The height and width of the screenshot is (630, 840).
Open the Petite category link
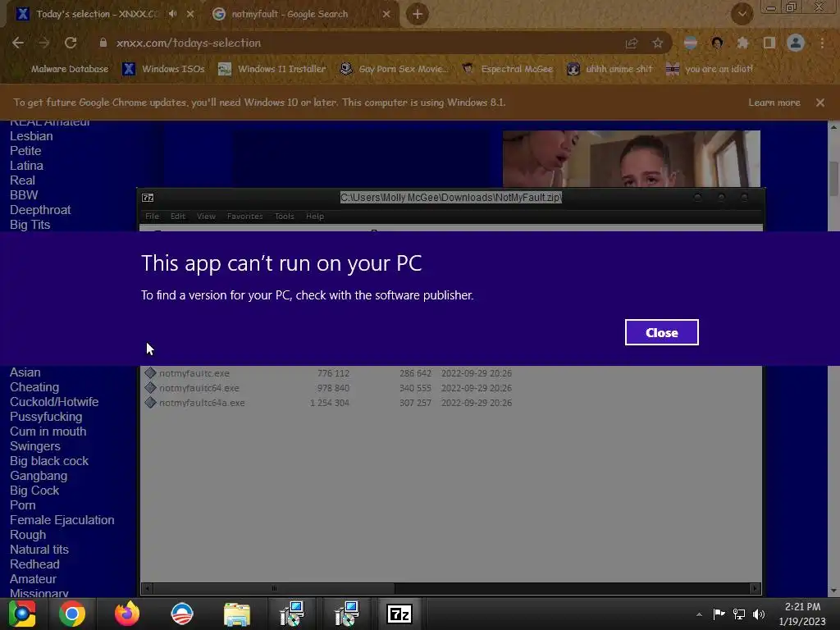tap(25, 151)
